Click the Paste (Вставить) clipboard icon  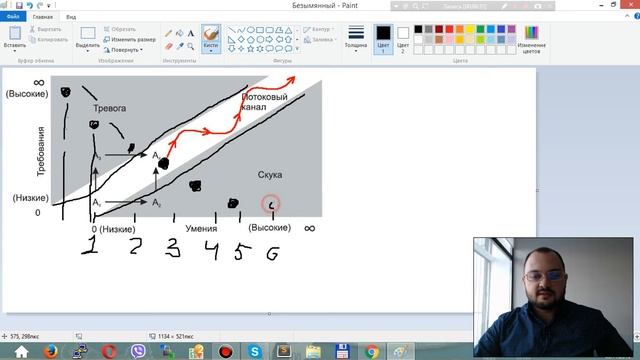tap(15, 33)
